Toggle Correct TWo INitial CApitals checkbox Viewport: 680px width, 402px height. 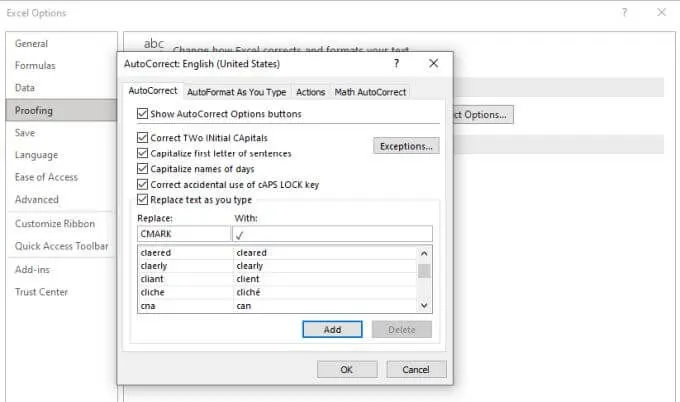click(142, 138)
